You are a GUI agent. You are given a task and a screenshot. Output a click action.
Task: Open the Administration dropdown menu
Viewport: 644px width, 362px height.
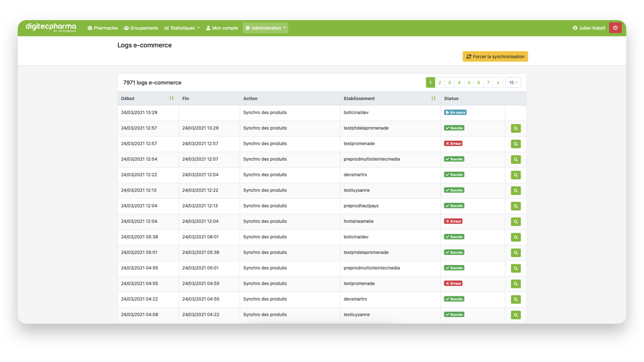(x=265, y=28)
